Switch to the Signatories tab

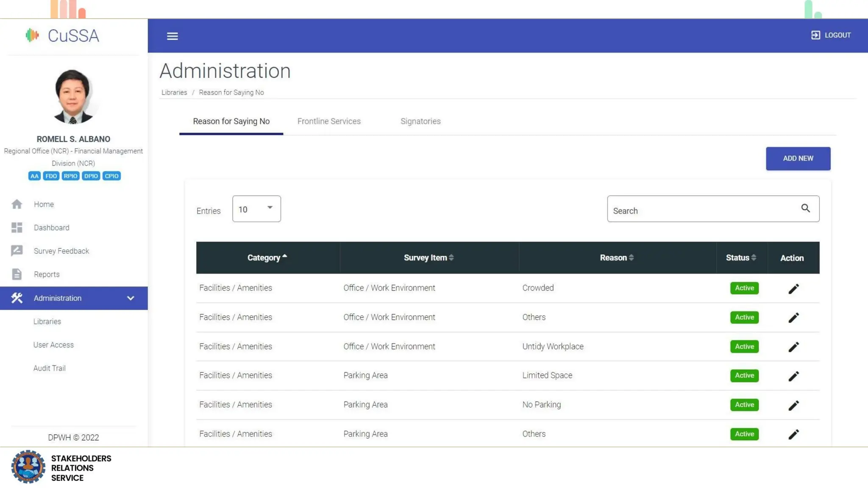[420, 122]
